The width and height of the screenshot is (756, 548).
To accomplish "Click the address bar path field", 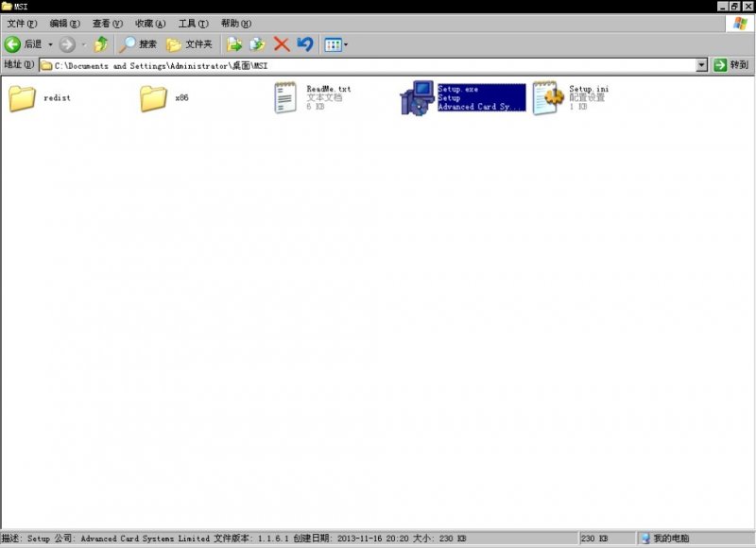I will pyautogui.click(x=368, y=65).
